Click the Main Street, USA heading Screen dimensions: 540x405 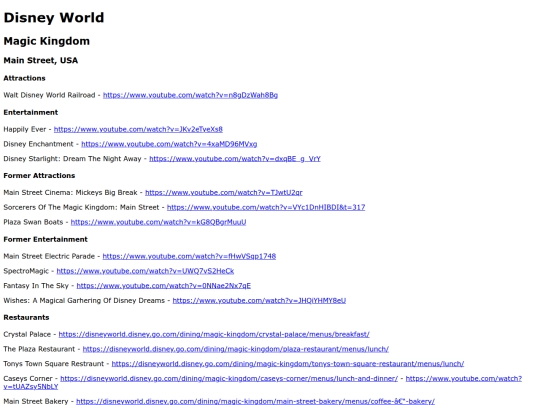pyautogui.click(x=41, y=60)
